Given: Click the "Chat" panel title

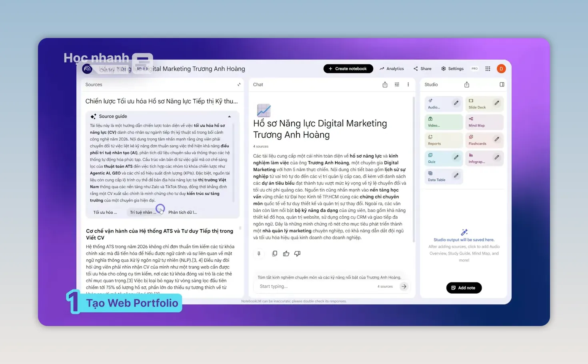Looking at the screenshot, I should coord(258,84).
